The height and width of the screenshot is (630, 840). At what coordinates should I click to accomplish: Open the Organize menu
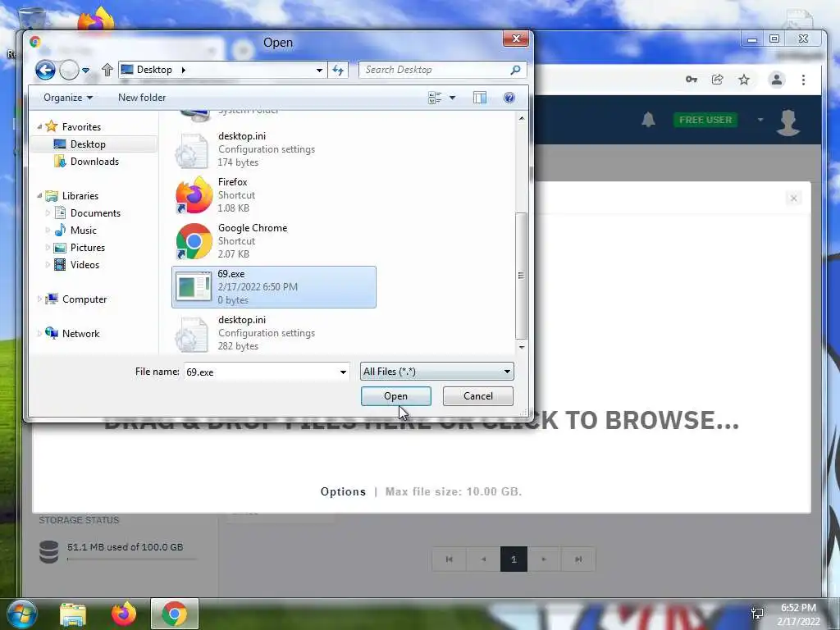(x=68, y=98)
